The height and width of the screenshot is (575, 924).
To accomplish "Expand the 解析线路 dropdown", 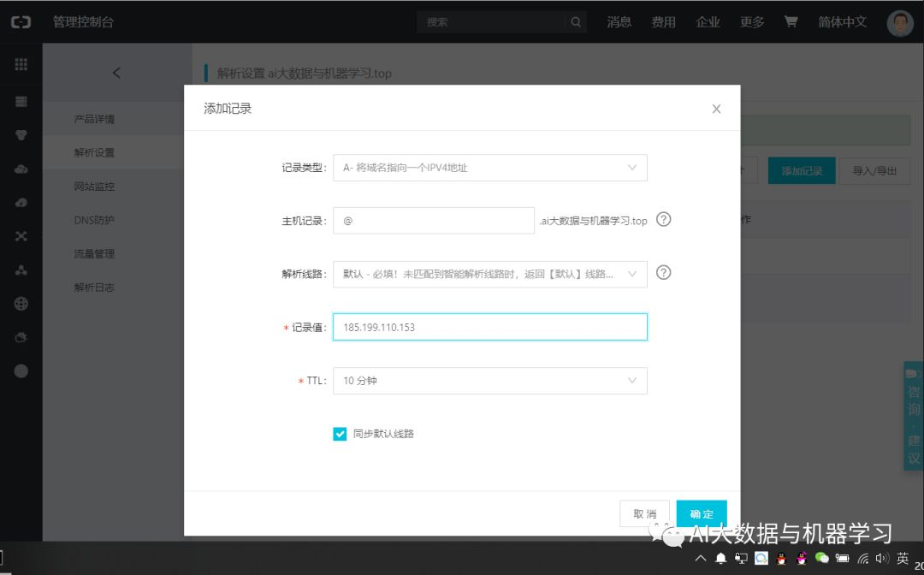I will pos(489,275).
